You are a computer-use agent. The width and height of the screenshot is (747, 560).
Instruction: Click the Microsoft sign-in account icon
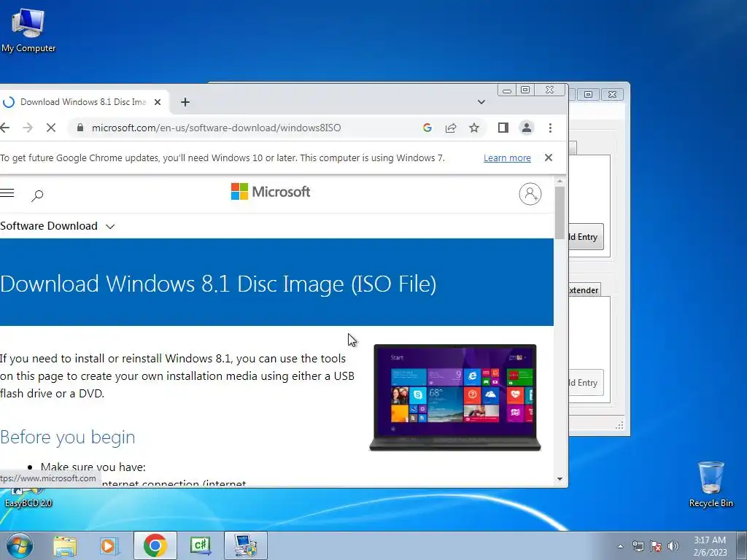point(530,194)
